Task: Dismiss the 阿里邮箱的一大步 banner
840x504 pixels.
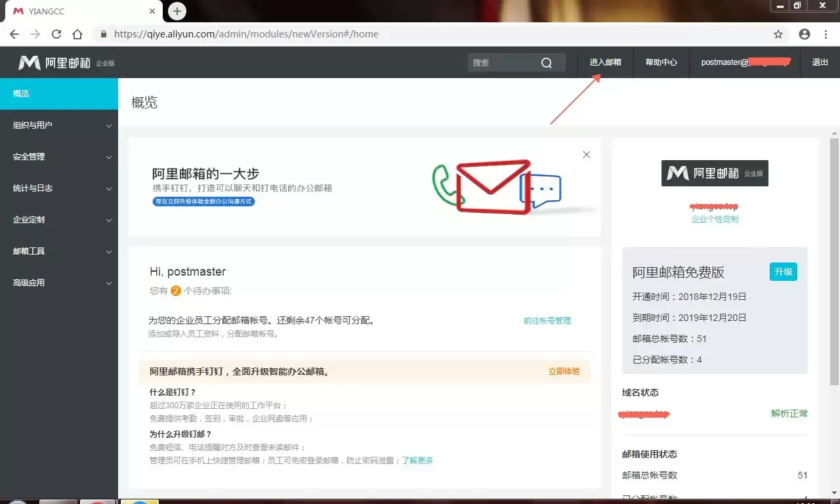Action: click(x=587, y=155)
